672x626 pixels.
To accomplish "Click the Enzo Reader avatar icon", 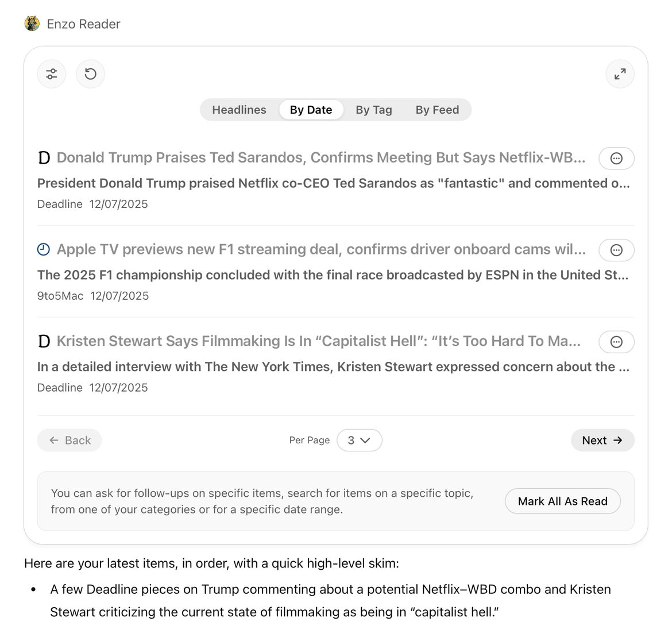I will 32,24.
